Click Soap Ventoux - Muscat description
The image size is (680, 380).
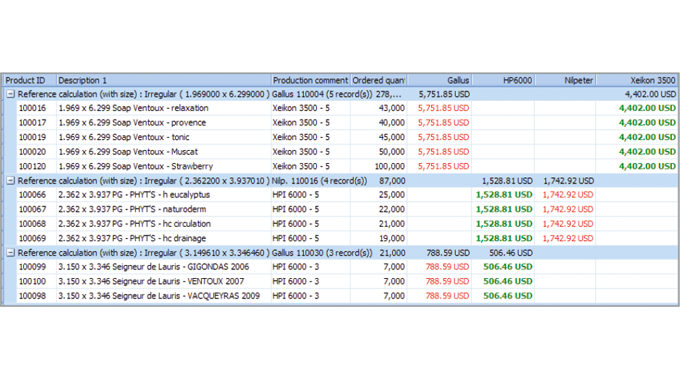tap(128, 152)
